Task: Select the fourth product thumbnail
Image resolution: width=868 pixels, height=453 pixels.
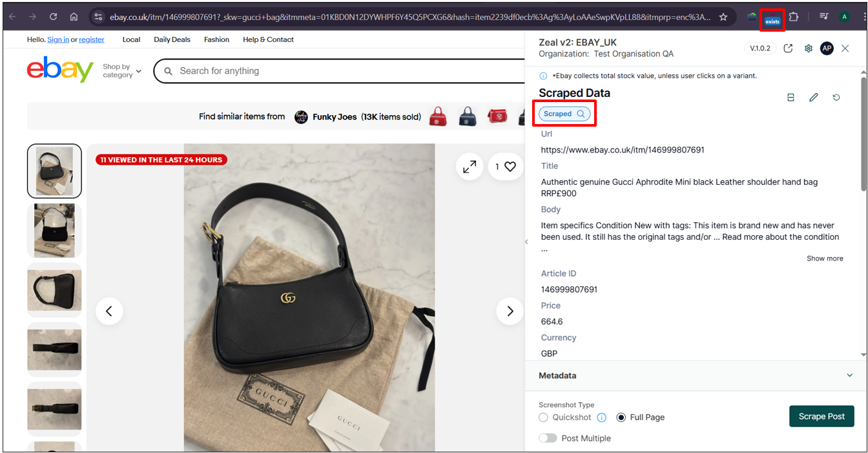Action: 54,350
